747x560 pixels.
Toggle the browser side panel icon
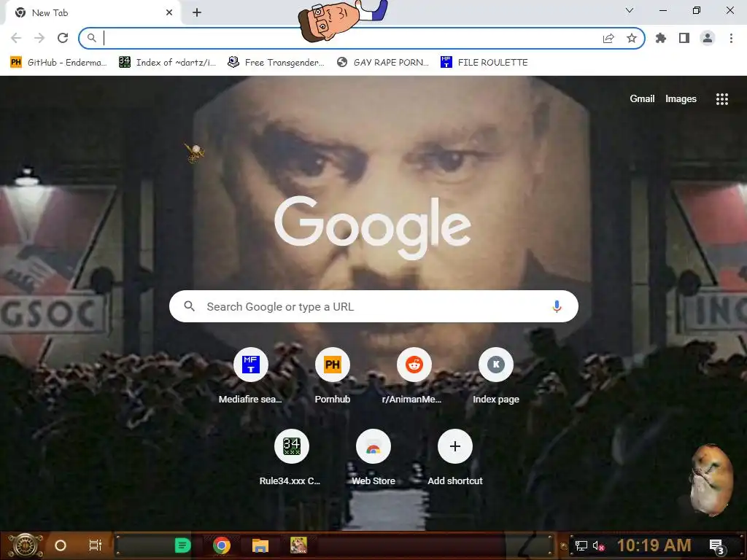[x=684, y=38]
